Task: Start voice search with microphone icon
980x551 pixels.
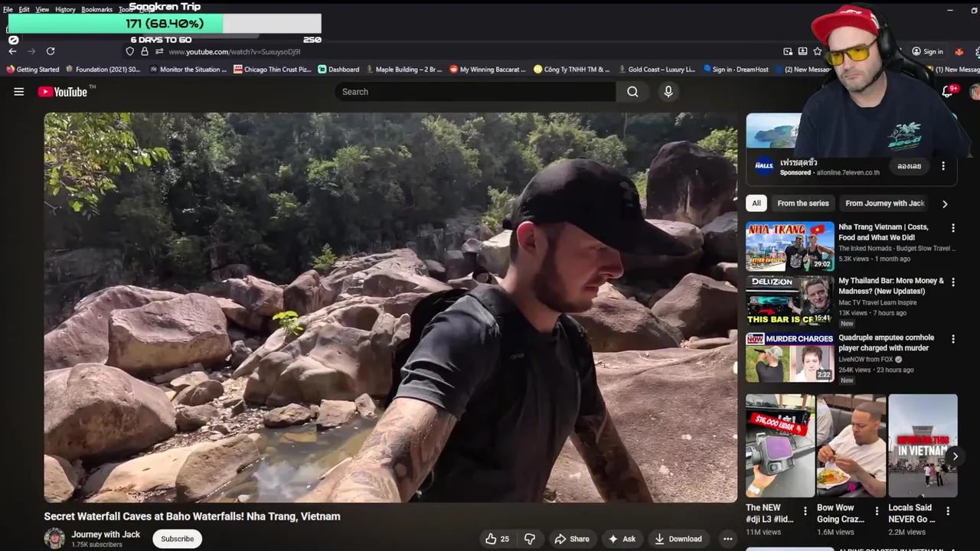Action: tap(668, 92)
